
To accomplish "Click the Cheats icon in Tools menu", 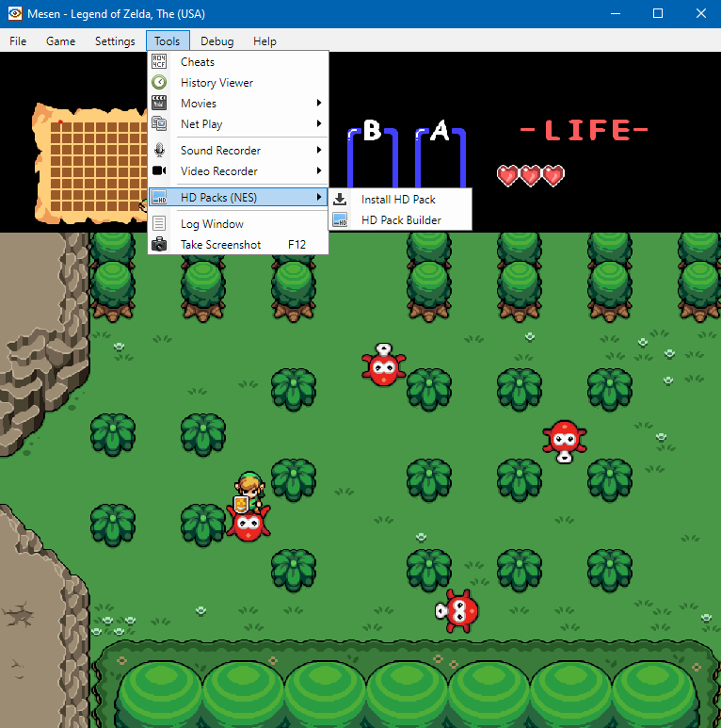I will point(159,62).
